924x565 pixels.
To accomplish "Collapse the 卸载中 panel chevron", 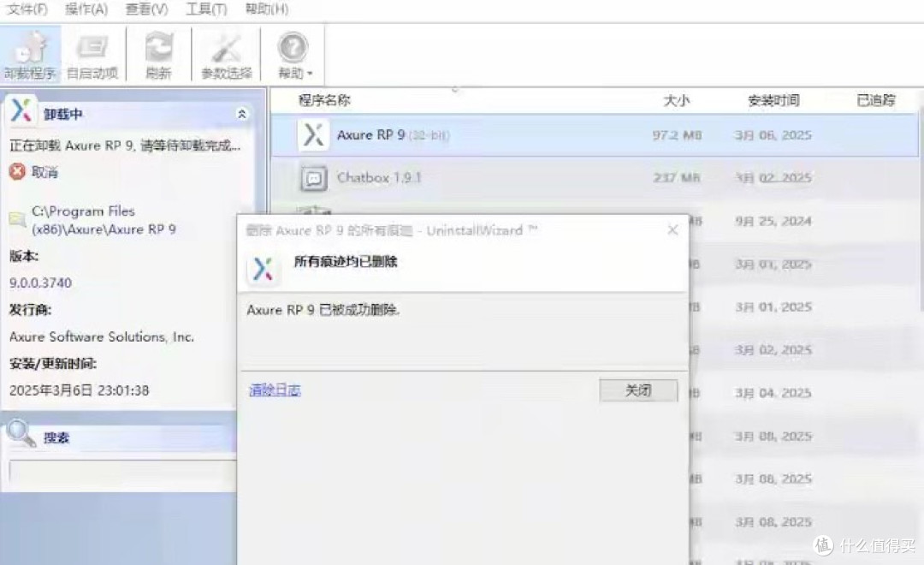I will coord(241,114).
